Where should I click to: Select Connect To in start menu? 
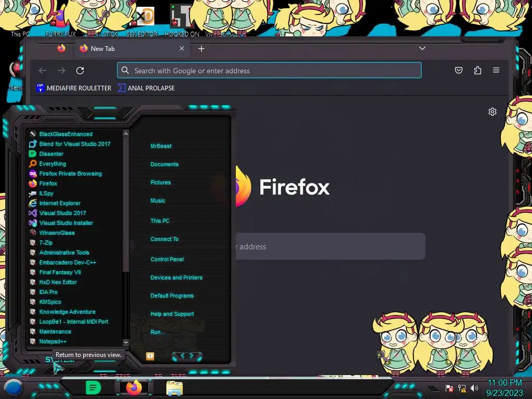[165, 239]
